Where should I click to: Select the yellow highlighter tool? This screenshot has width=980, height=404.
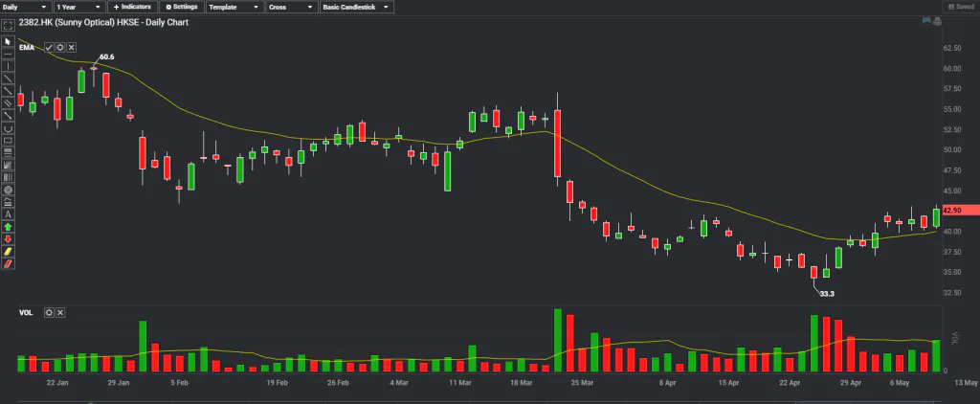click(x=9, y=251)
